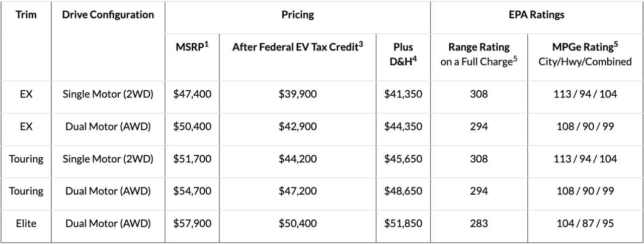
Task: Click After Federal EV Tax Credit header
Action: 298,47
